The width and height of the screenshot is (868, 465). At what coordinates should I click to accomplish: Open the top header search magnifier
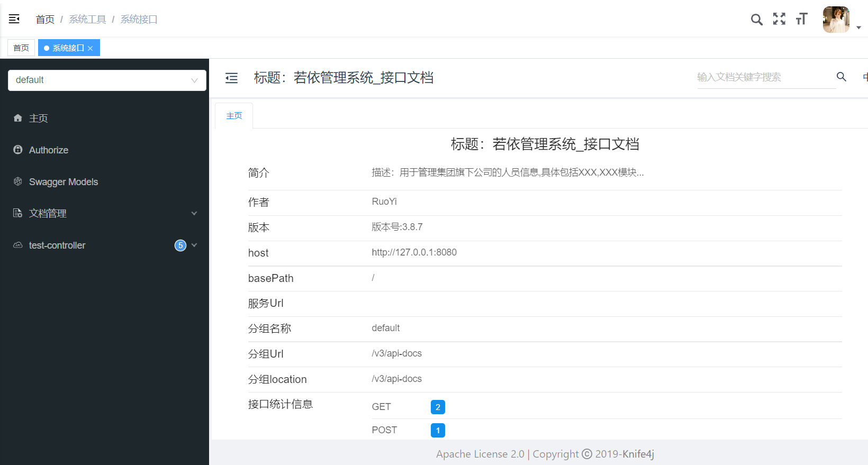click(756, 20)
